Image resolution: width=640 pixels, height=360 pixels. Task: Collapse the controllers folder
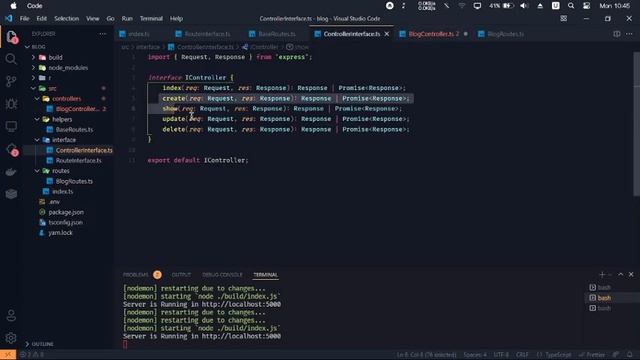pyautogui.click(x=68, y=99)
